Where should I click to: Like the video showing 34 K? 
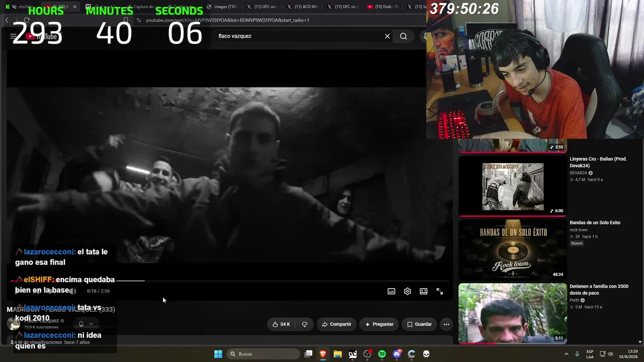[281, 324]
